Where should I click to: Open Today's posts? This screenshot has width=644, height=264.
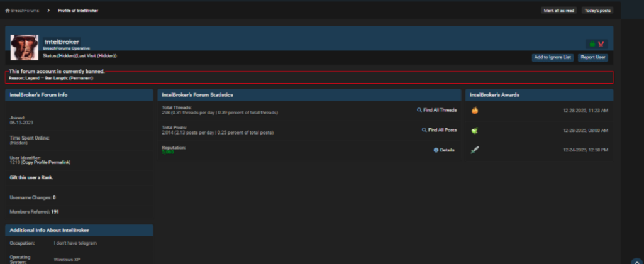[597, 11]
